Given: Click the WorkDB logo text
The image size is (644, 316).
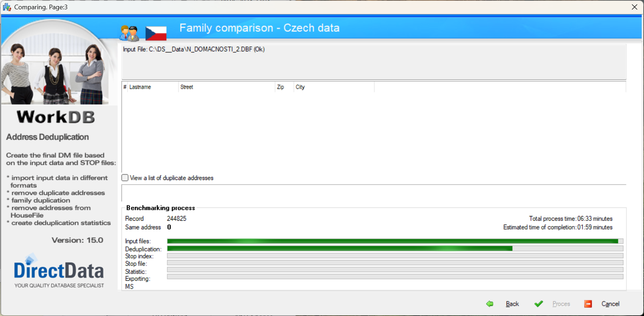Looking at the screenshot, I should (x=56, y=117).
